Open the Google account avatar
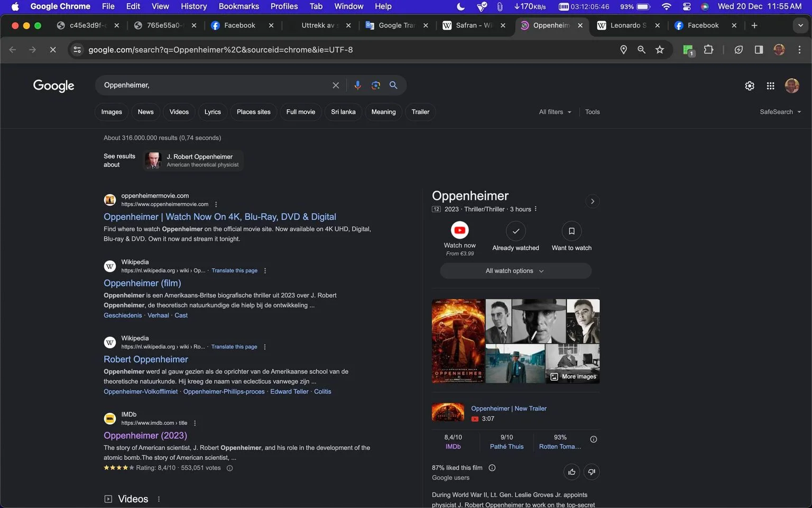Viewport: 812px width, 508px height. 792,86
